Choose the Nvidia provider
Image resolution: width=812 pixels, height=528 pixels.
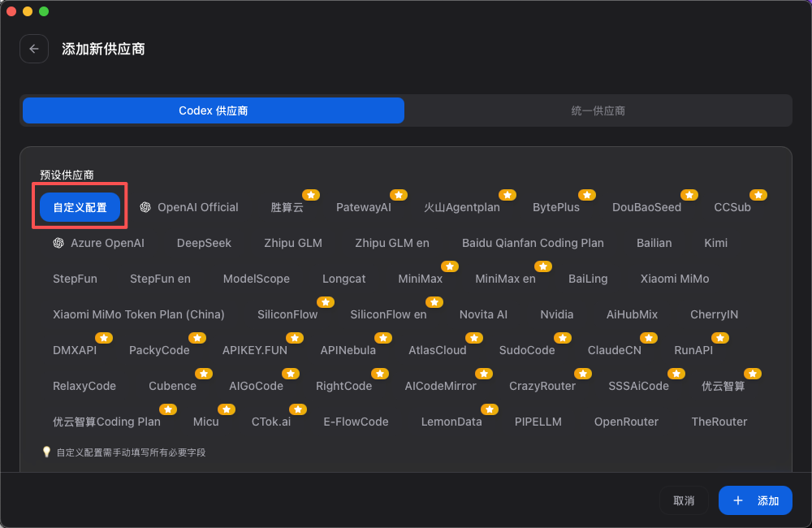tap(557, 314)
